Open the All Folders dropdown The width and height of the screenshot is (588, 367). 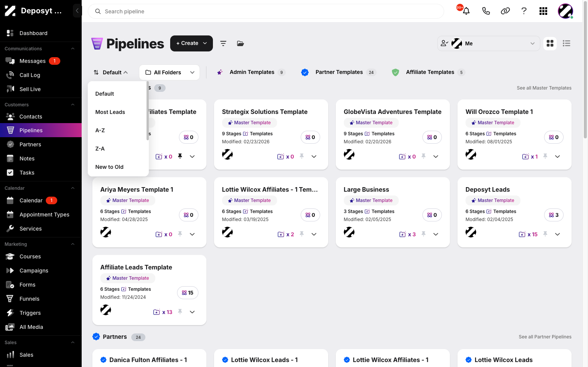169,72
